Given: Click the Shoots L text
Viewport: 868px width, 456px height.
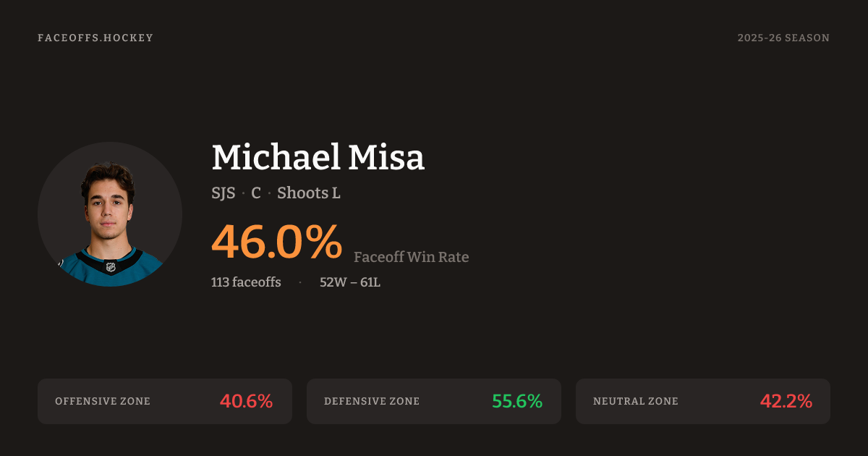Looking at the screenshot, I should pyautogui.click(x=309, y=193).
